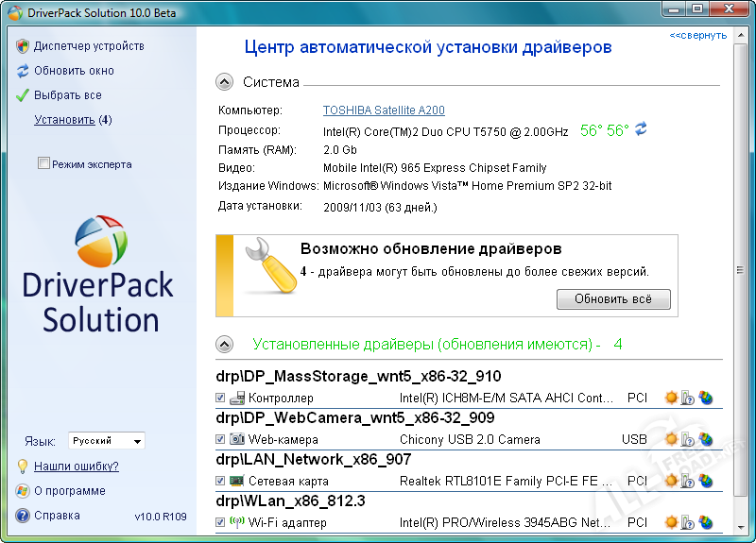Click the help document icon in Сетевая карта row

coord(688,481)
